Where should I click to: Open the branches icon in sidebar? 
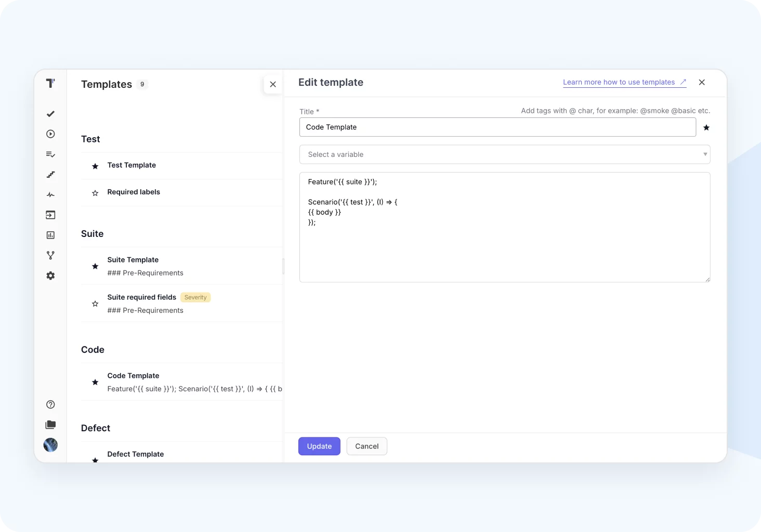coord(50,256)
